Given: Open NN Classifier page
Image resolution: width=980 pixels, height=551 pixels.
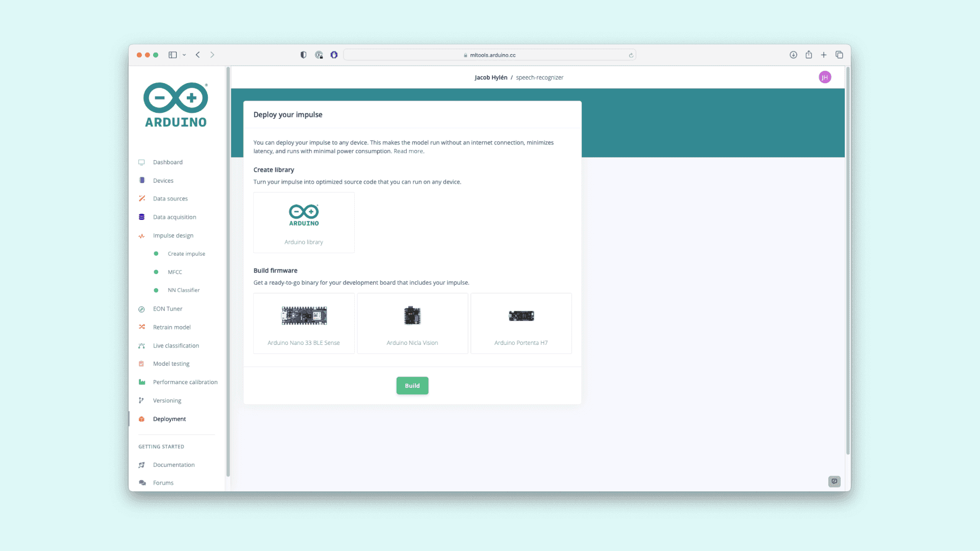Looking at the screenshot, I should tap(184, 290).
